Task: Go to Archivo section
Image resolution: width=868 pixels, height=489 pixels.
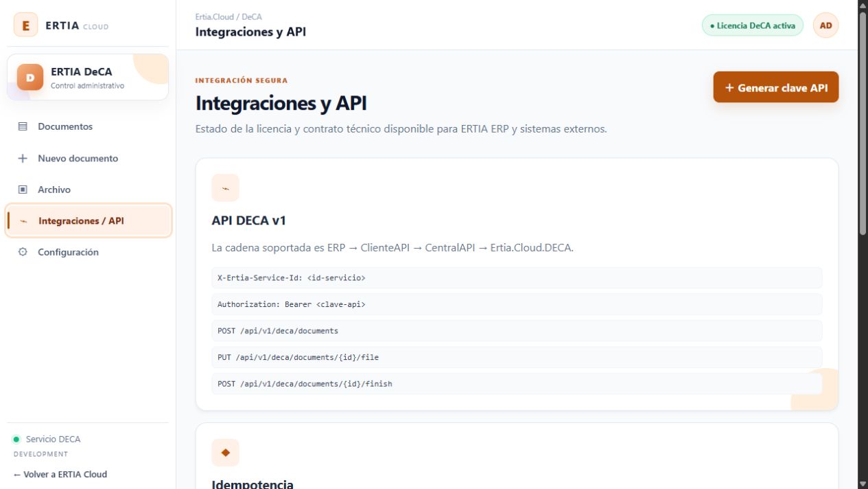Action: pyautogui.click(x=88, y=190)
